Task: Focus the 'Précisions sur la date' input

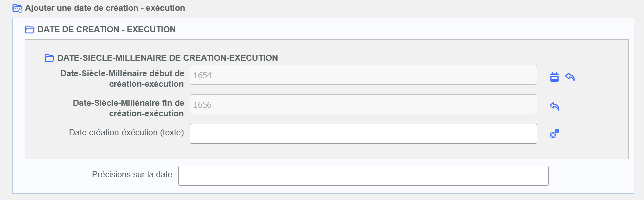Action: pos(363,176)
